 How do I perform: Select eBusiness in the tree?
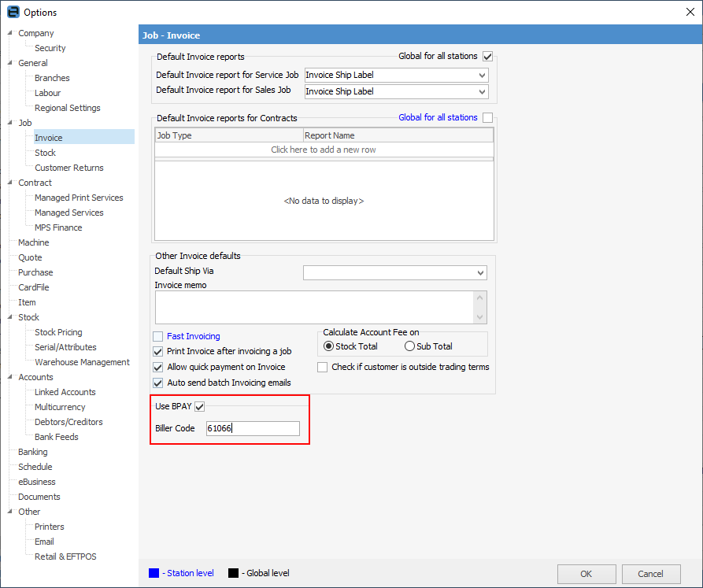click(x=37, y=482)
